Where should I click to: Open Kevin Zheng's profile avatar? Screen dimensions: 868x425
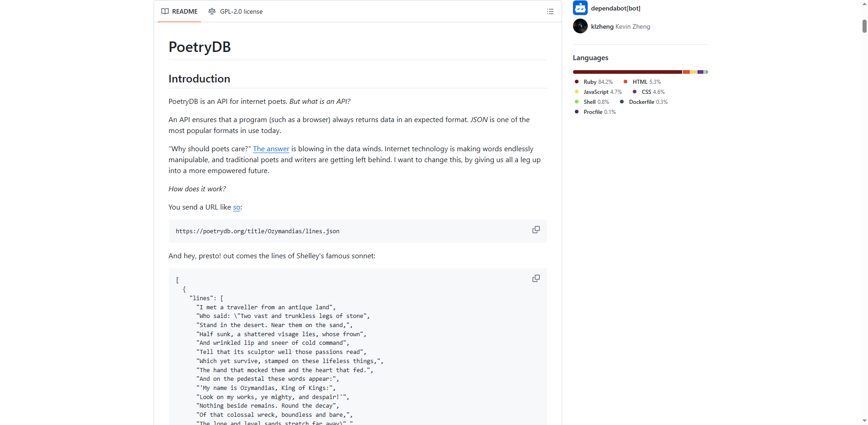(x=579, y=26)
